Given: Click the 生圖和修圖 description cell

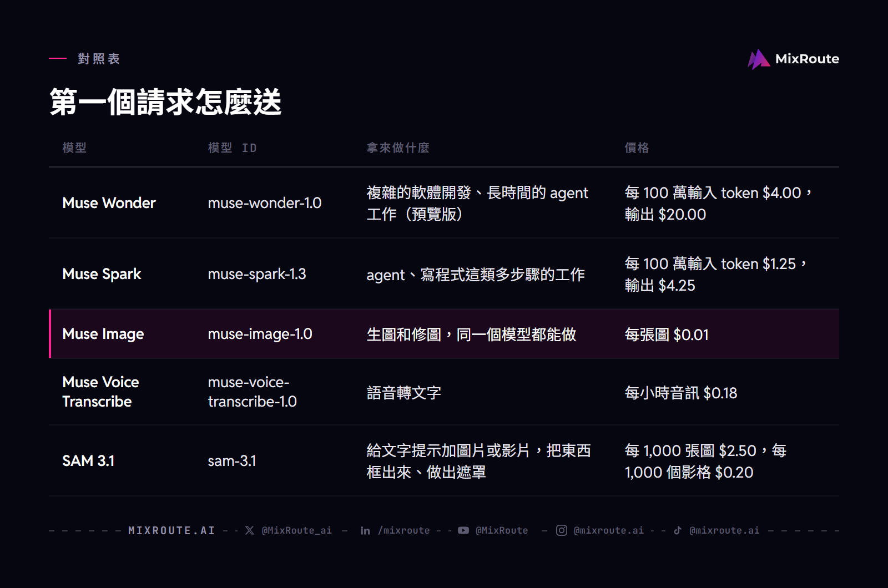Looking at the screenshot, I should click(471, 334).
